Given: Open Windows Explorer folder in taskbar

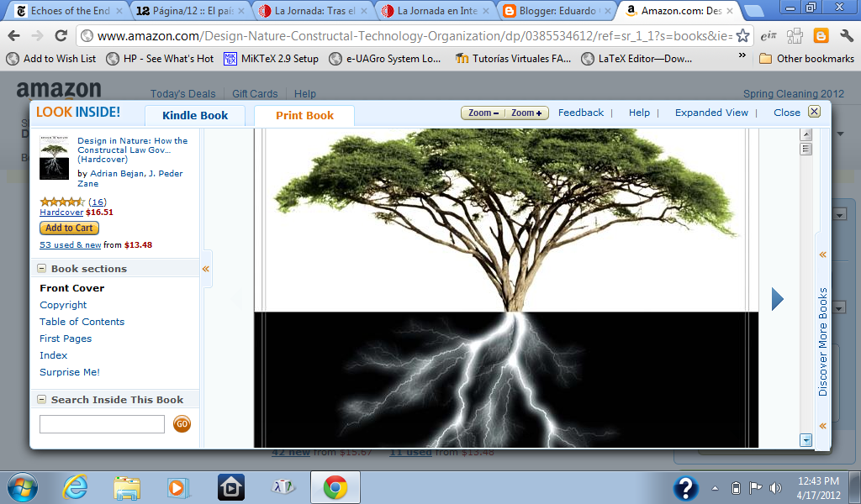Looking at the screenshot, I should point(127,487).
